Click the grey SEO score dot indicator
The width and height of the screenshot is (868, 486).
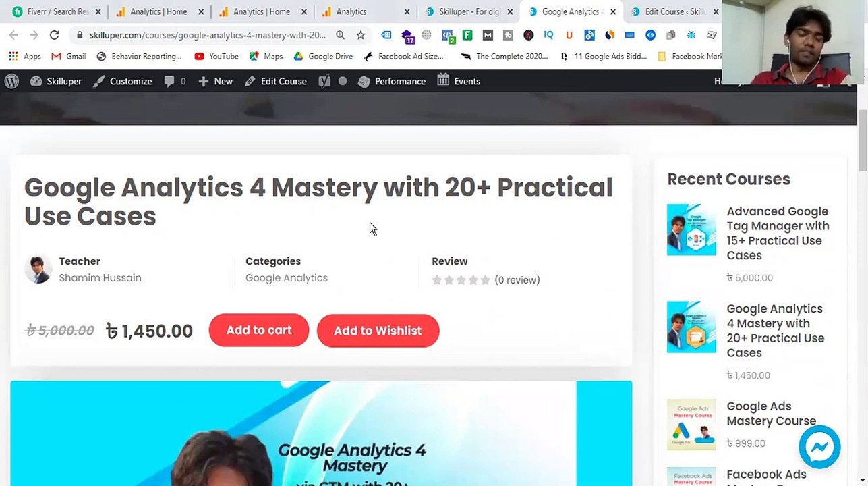coord(343,81)
